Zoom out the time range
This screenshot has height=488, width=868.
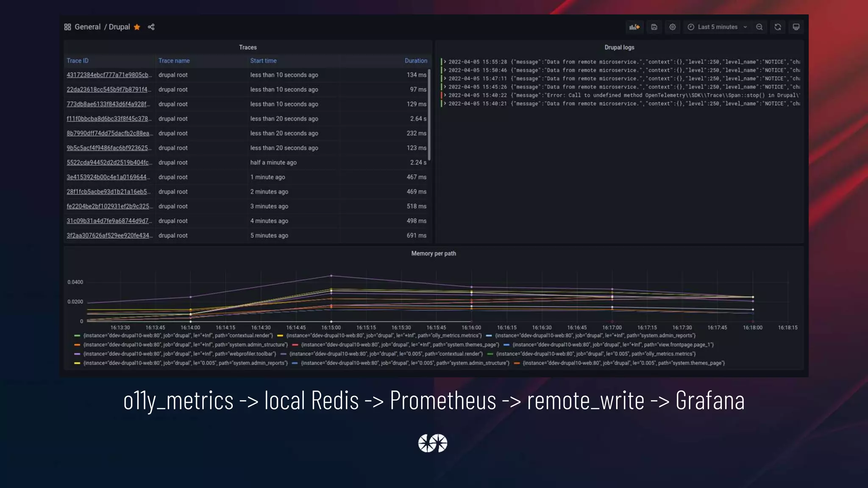click(x=759, y=27)
